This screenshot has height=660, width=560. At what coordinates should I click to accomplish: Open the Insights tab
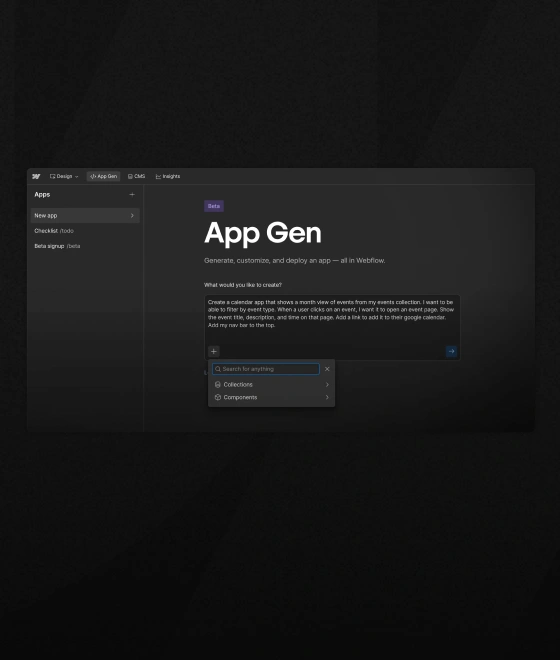[x=168, y=176]
